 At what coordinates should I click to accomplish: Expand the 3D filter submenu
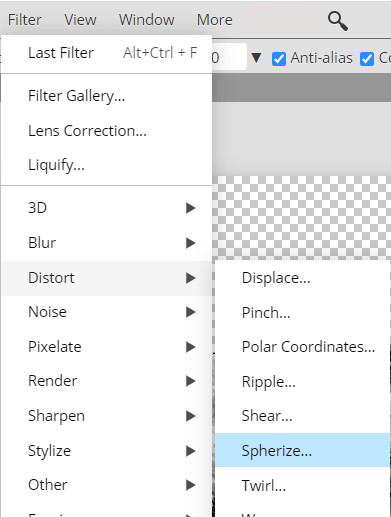[107, 208]
